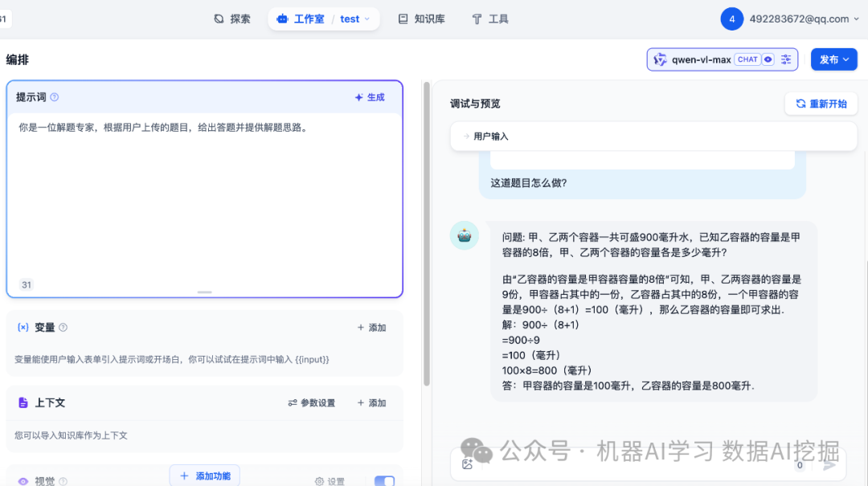Image resolution: width=868 pixels, height=486 pixels.
Task: Toggle the 视觉 vision switch
Action: [x=384, y=481]
